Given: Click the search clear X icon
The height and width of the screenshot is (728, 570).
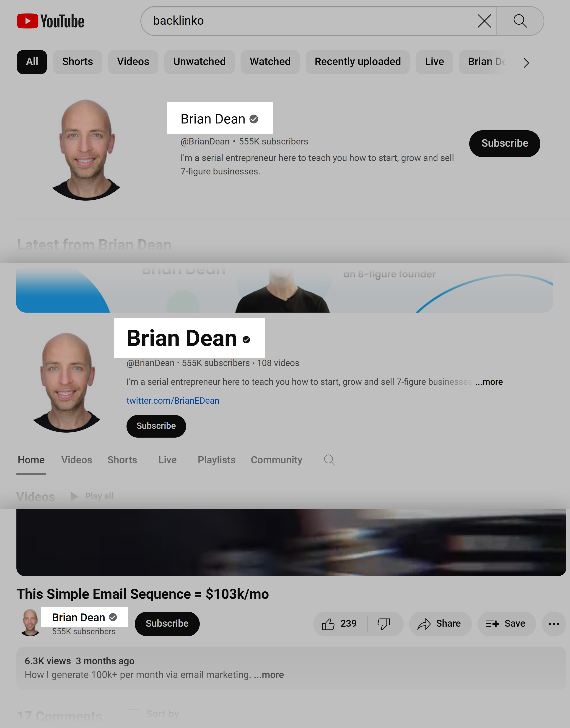Looking at the screenshot, I should (484, 21).
